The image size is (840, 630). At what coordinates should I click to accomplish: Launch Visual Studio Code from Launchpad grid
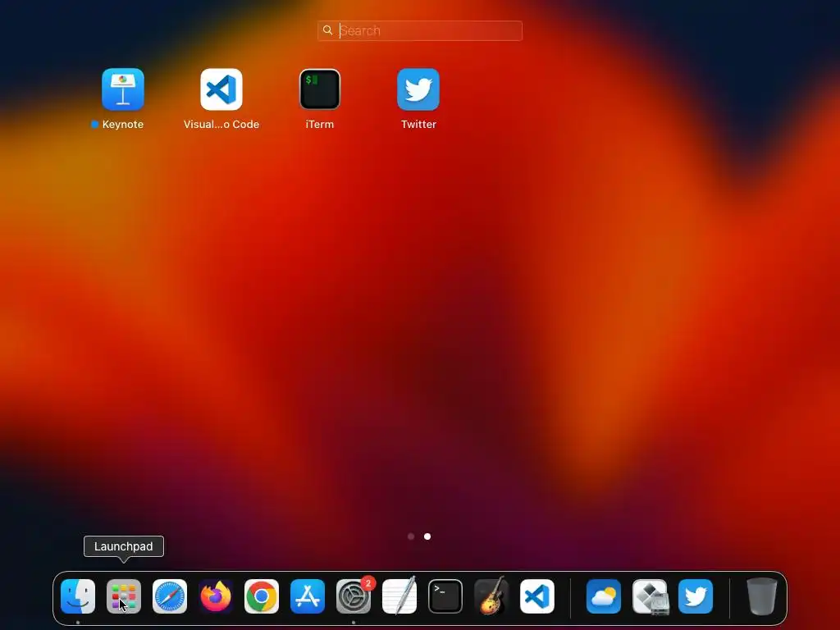click(221, 89)
